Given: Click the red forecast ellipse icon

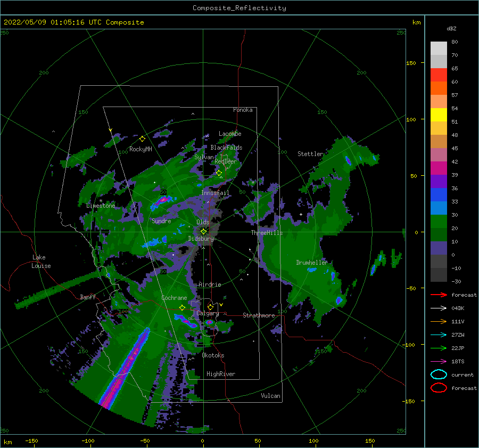Looking at the screenshot, I should pyautogui.click(x=439, y=388).
